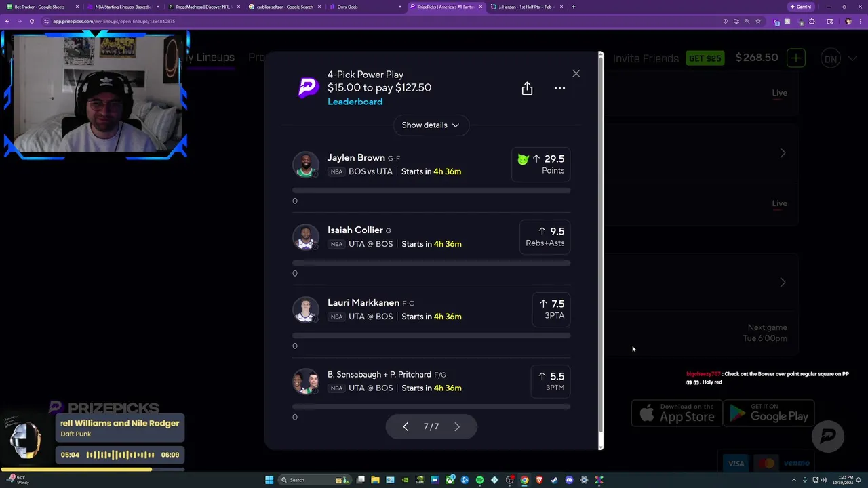Open the Leaderboard link
Image resolution: width=868 pixels, height=488 pixels.
355,102
